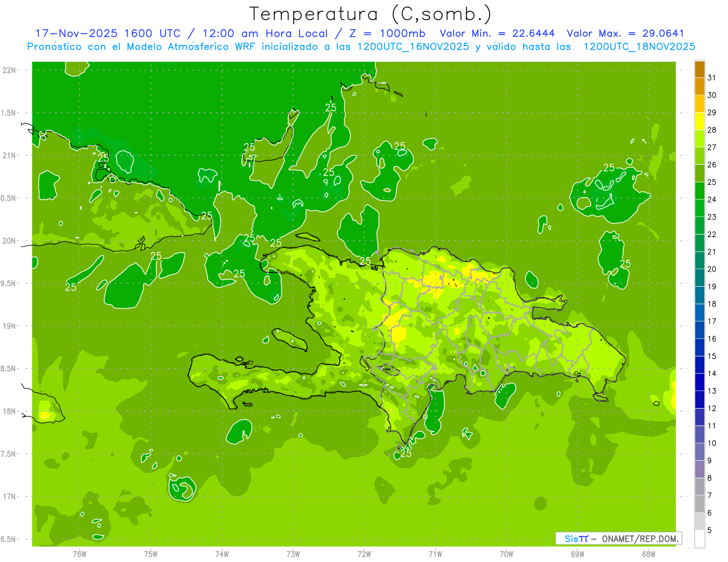Select the 'Z = 1000mb' level label
Screen dimensions: 728x562
(x=386, y=33)
